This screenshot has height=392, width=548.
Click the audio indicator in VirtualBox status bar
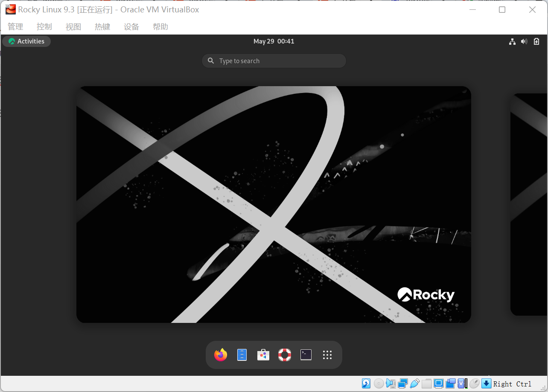391,383
